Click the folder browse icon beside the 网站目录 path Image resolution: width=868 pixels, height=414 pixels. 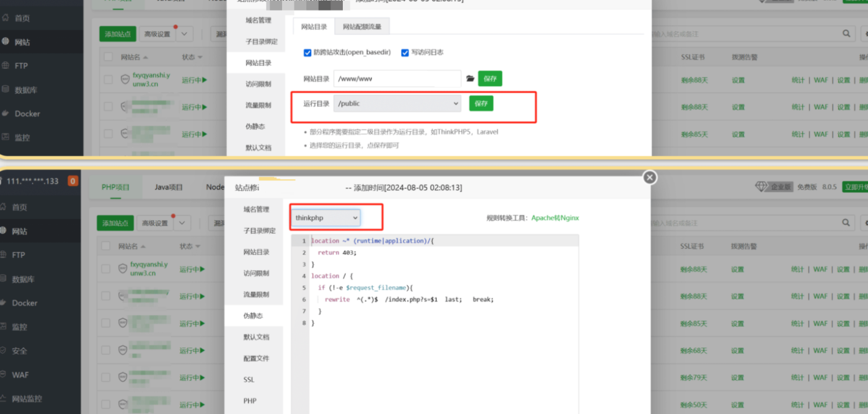pos(470,79)
